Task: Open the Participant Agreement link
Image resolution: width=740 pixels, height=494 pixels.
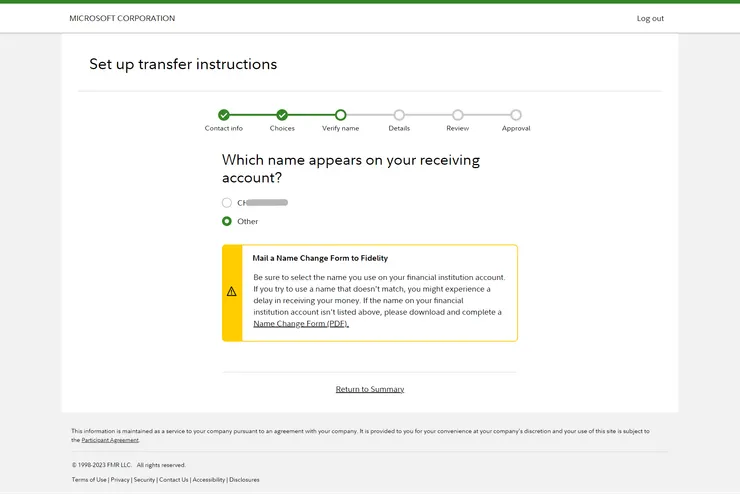Action: pos(110,440)
